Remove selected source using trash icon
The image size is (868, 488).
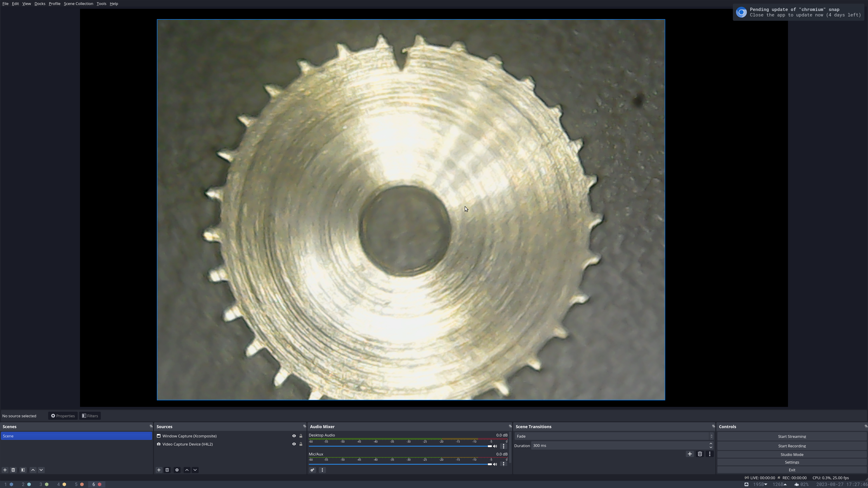pyautogui.click(x=167, y=470)
